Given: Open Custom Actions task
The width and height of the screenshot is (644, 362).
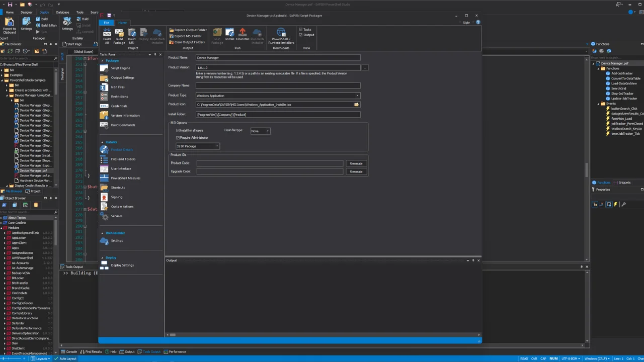Looking at the screenshot, I should tap(122, 207).
